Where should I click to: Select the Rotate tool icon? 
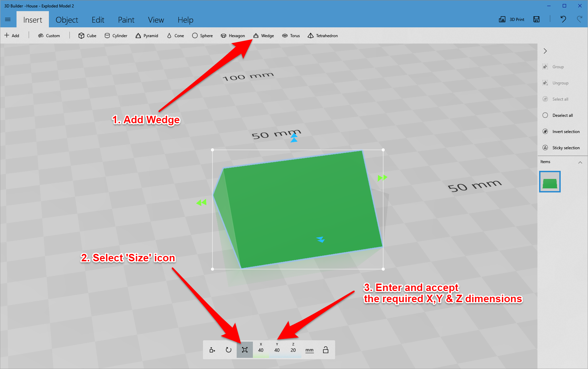(229, 350)
